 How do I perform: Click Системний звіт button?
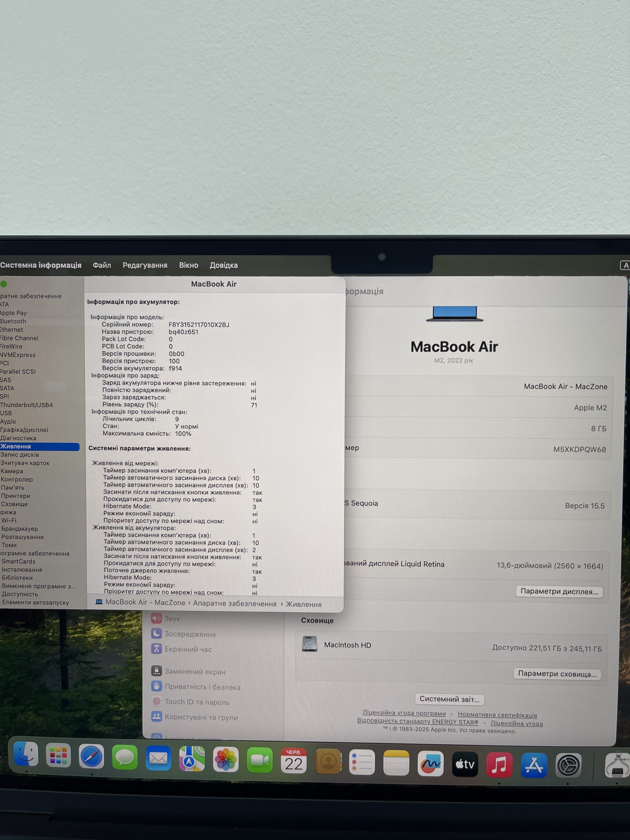[x=449, y=699]
